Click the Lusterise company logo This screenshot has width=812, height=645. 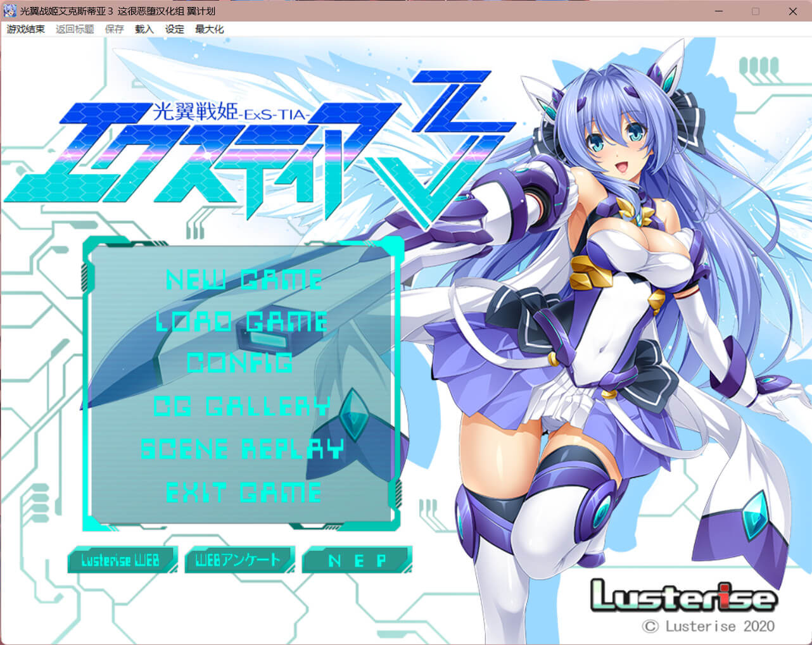683,596
